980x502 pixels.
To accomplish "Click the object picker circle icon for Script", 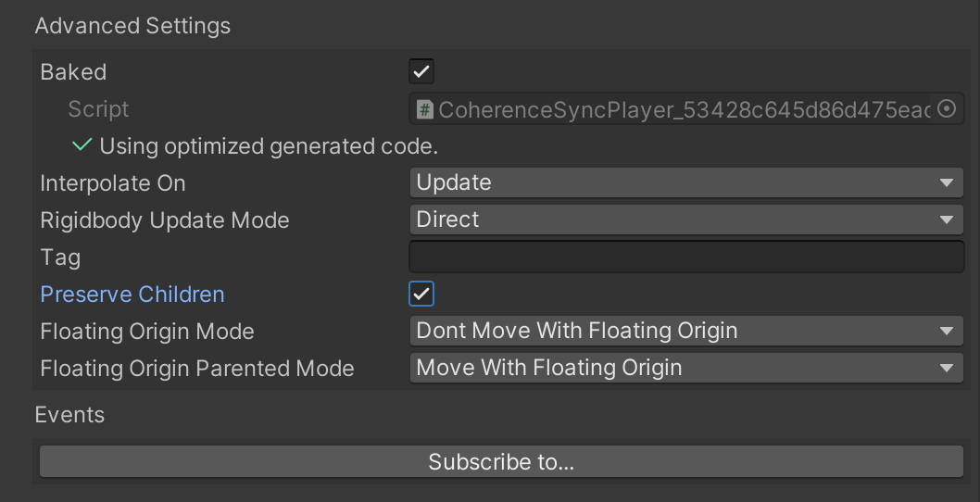I will (x=947, y=108).
